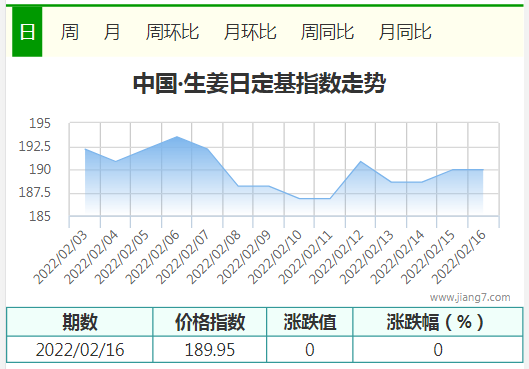Open the 周同比 tab
This screenshot has width=529, height=369.
tap(327, 32)
